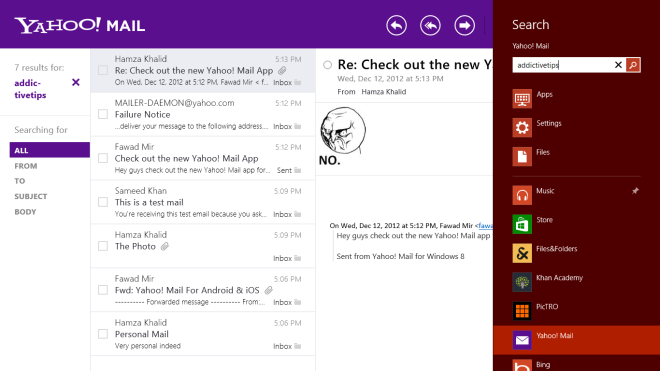
Task: Open This is a test mail message
Action: coord(203,202)
